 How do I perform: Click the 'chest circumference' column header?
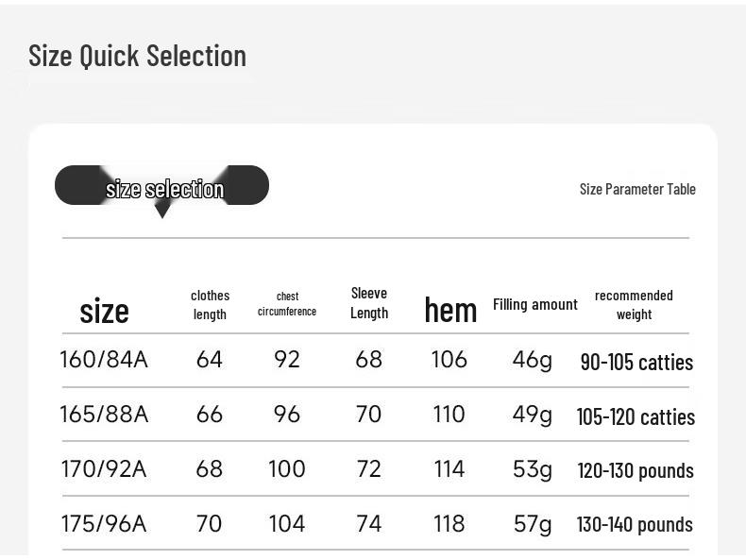[x=287, y=304]
